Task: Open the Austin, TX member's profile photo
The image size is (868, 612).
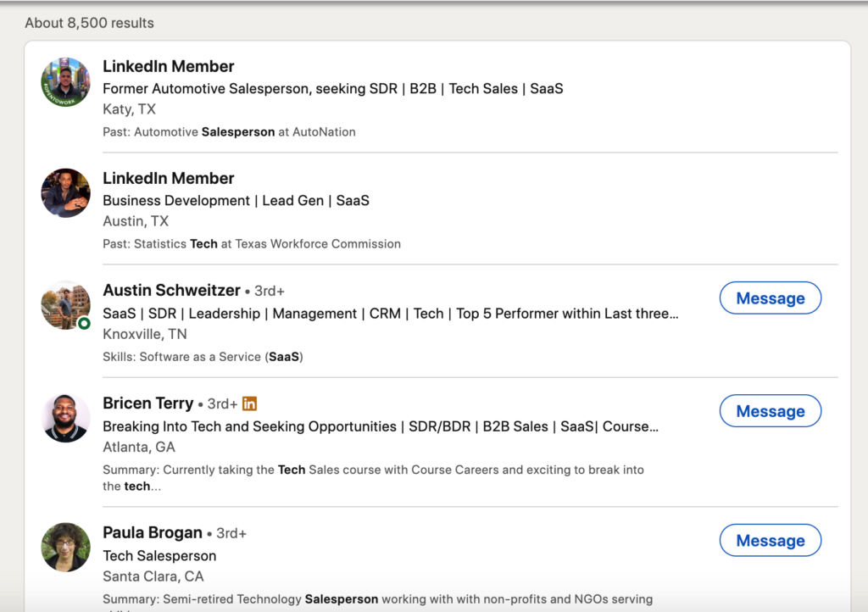Action: (x=66, y=193)
